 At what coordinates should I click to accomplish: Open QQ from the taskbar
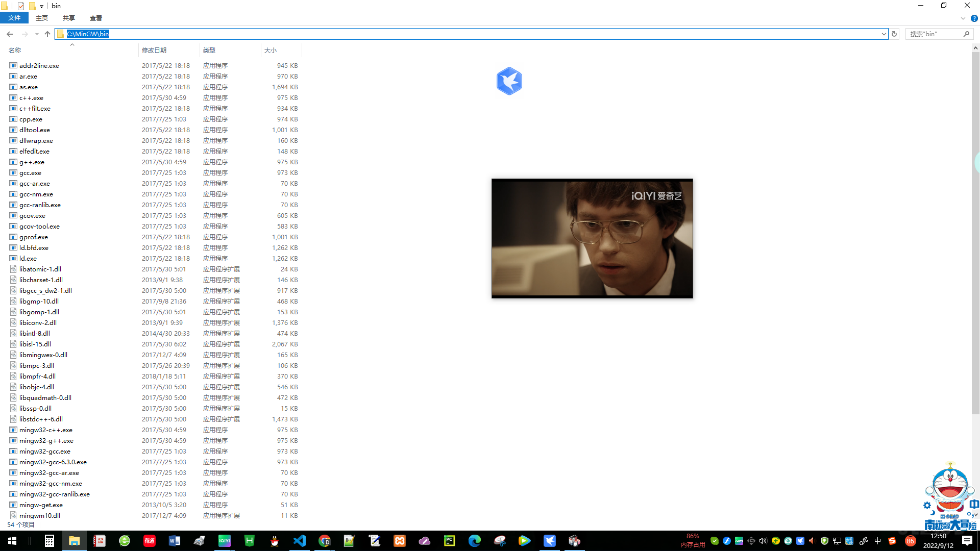coord(275,541)
